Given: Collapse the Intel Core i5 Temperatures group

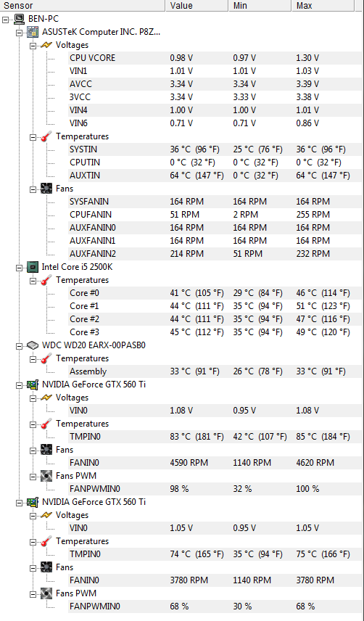Looking at the screenshot, I should [x=33, y=281].
